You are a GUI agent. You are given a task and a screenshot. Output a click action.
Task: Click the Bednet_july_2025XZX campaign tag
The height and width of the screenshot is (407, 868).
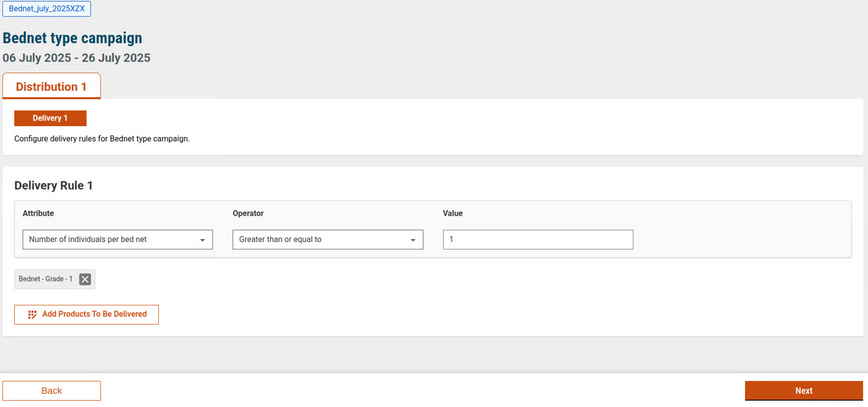[x=47, y=9]
